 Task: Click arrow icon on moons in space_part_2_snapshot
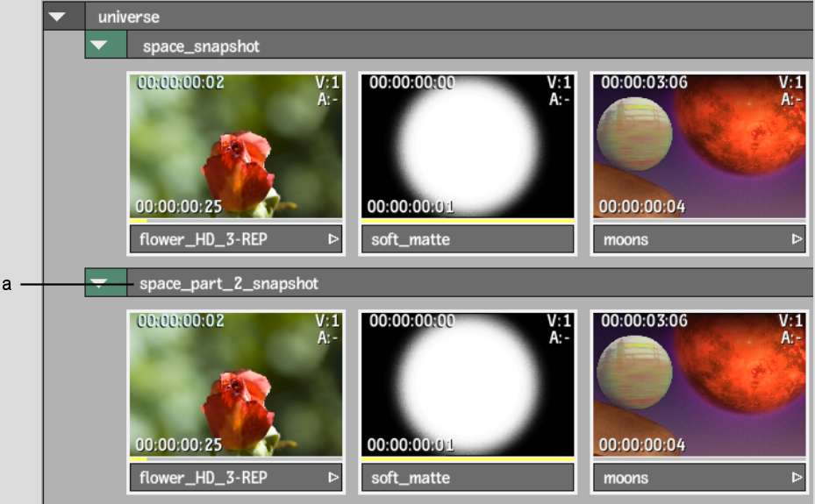pos(797,478)
